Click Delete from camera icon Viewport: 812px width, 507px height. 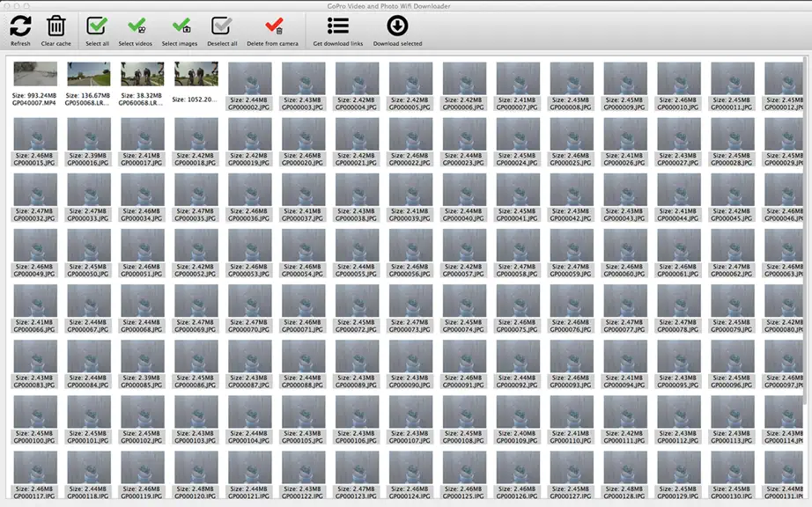coord(273,26)
